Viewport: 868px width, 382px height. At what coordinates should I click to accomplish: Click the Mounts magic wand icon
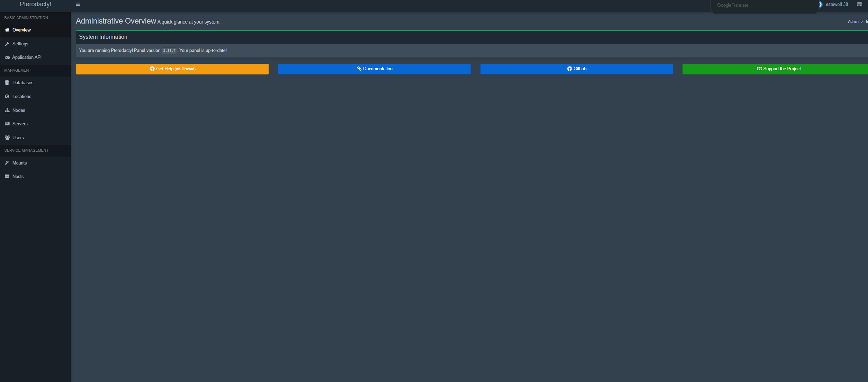pos(7,163)
